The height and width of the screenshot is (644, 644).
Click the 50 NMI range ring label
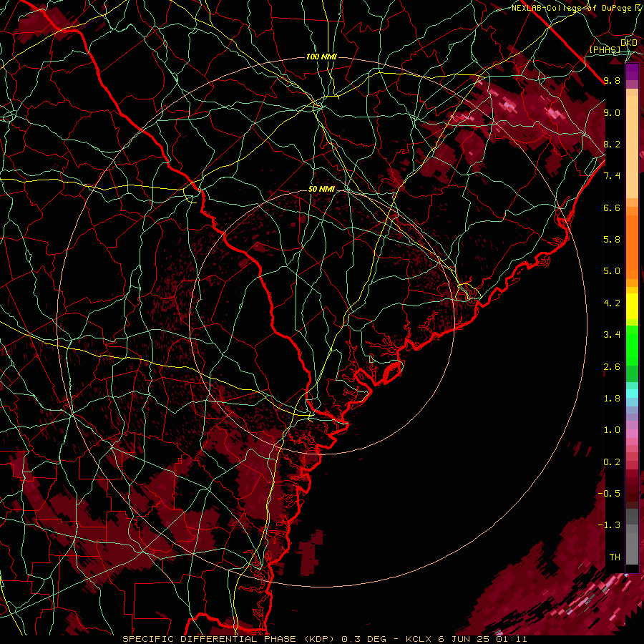click(321, 190)
